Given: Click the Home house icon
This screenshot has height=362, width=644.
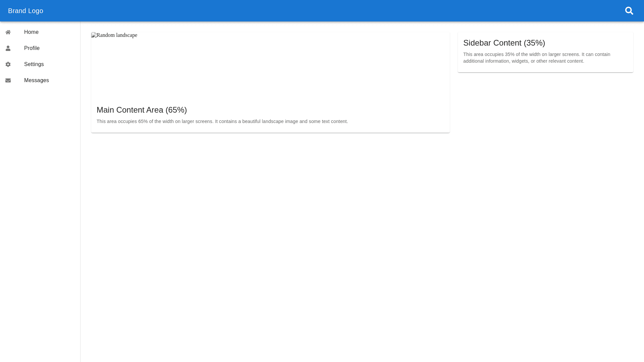Looking at the screenshot, I should (8, 32).
